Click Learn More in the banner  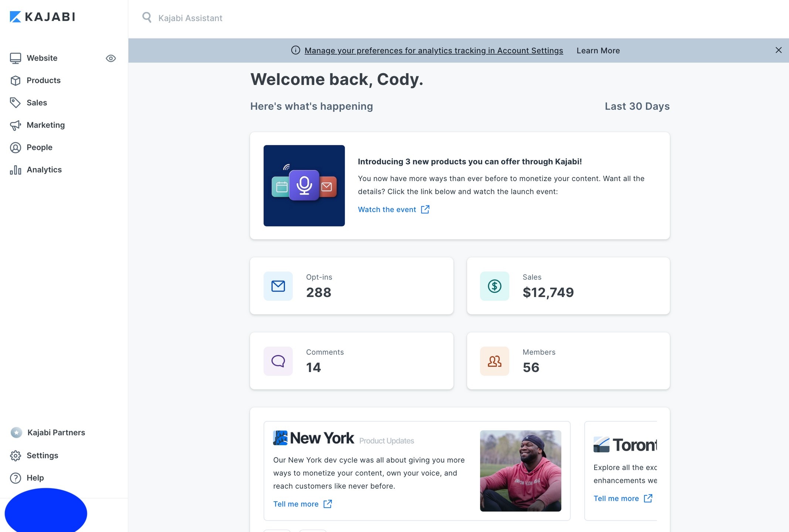[598, 51]
